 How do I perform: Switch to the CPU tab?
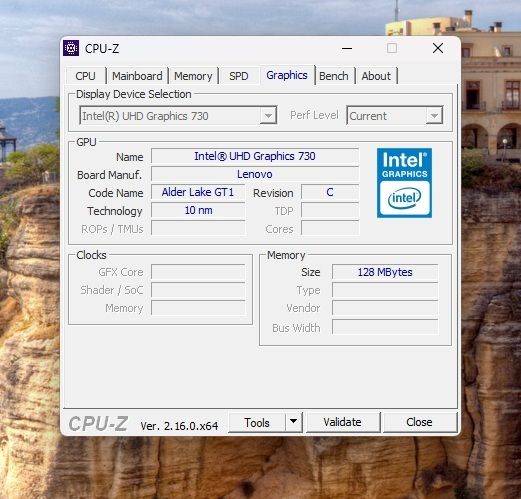(86, 76)
